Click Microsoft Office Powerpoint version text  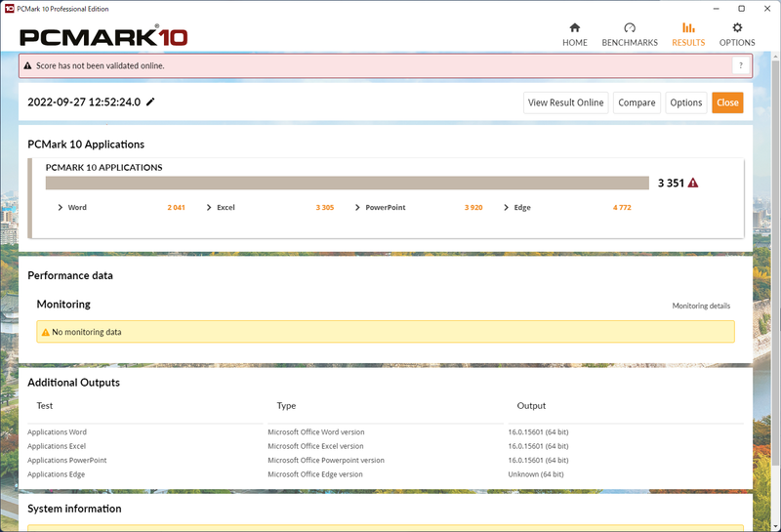point(326,461)
